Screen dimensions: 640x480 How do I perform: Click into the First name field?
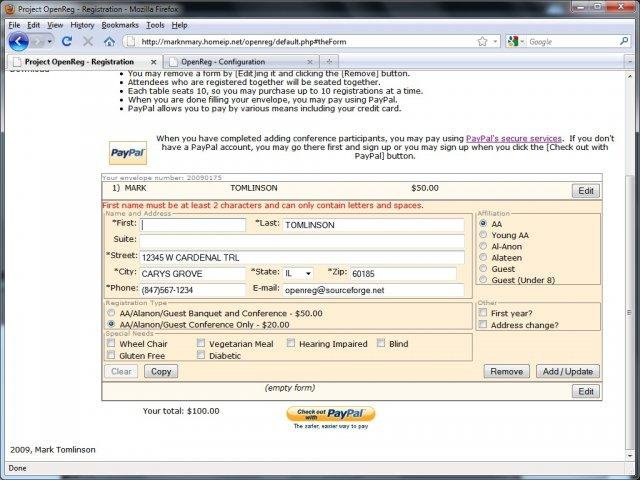(x=193, y=225)
